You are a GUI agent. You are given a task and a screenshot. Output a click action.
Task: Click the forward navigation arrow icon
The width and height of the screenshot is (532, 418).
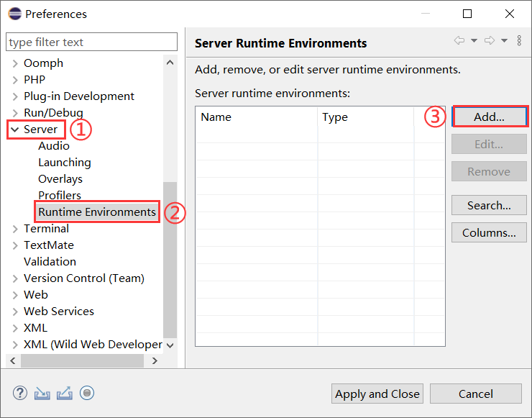[490, 41]
